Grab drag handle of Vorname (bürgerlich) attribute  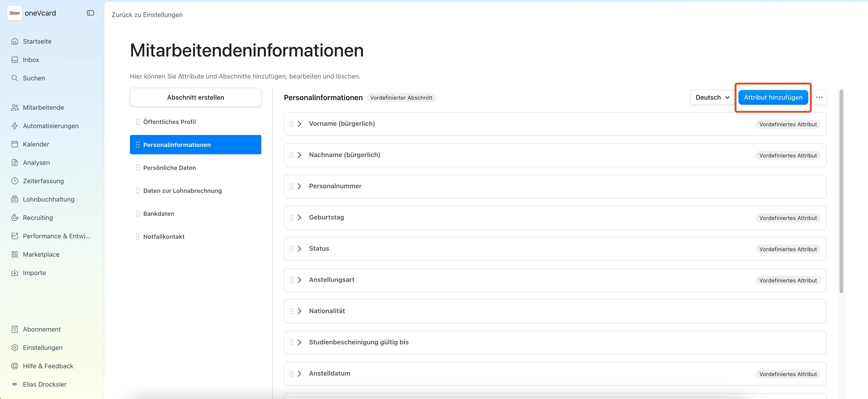pos(291,124)
